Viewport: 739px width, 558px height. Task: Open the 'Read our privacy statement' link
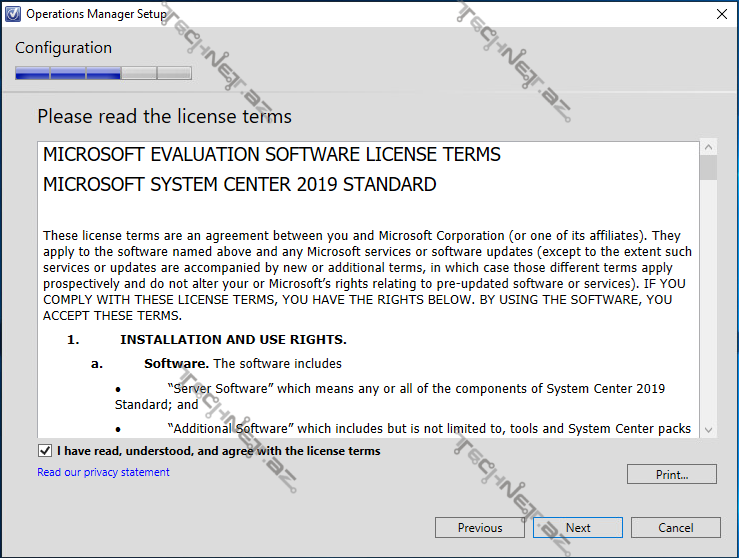[103, 472]
